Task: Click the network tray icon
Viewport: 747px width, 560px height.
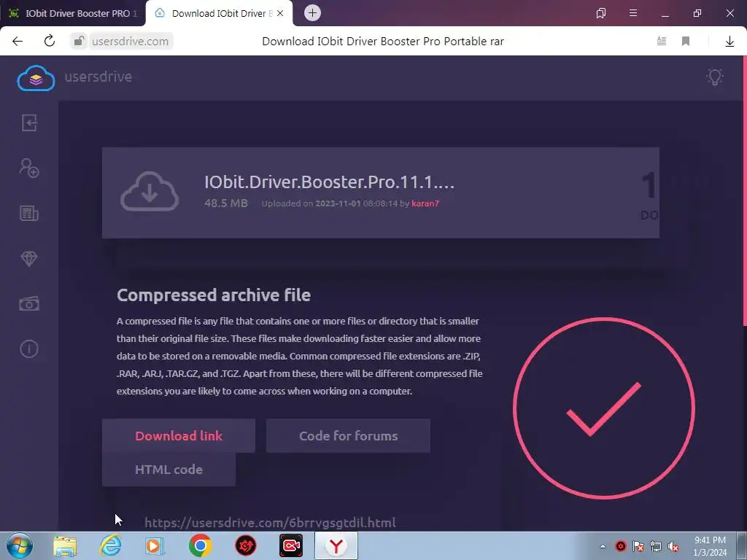Action: pos(656,546)
